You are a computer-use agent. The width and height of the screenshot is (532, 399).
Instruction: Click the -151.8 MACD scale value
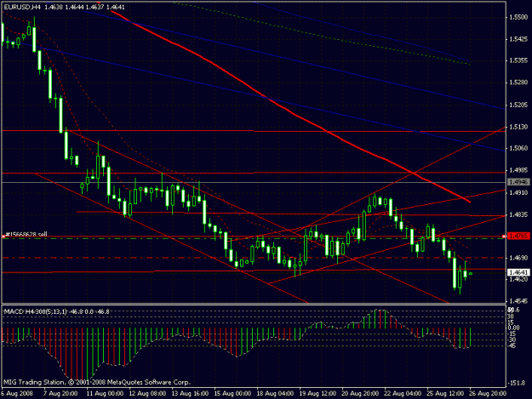point(518,383)
